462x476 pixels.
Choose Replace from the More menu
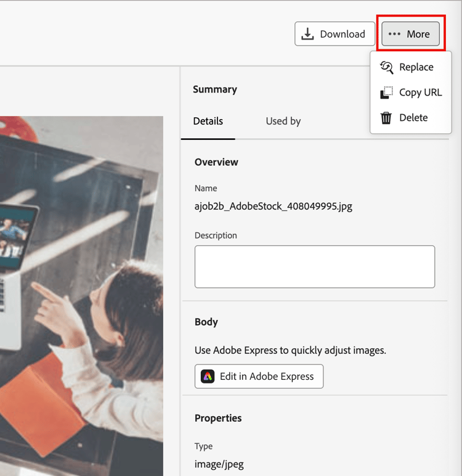pos(410,67)
